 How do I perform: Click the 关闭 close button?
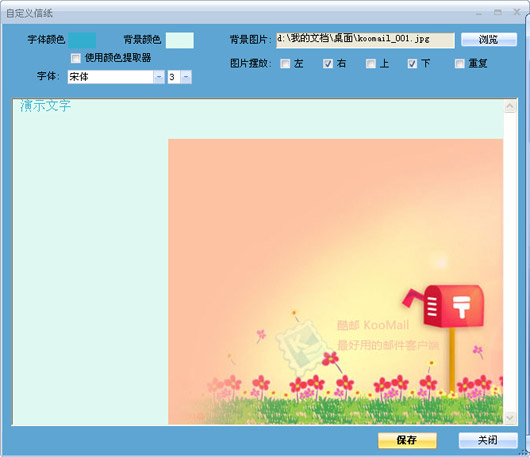tap(488, 440)
